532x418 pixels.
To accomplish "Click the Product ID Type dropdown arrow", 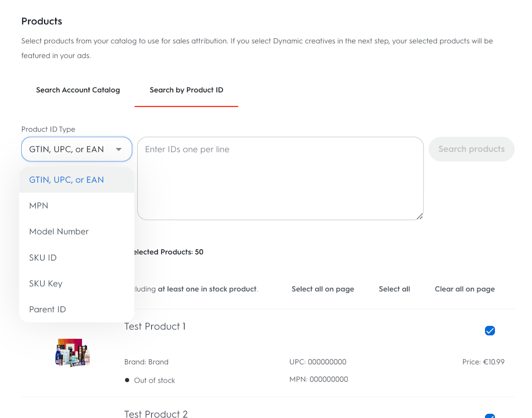I will point(119,149).
